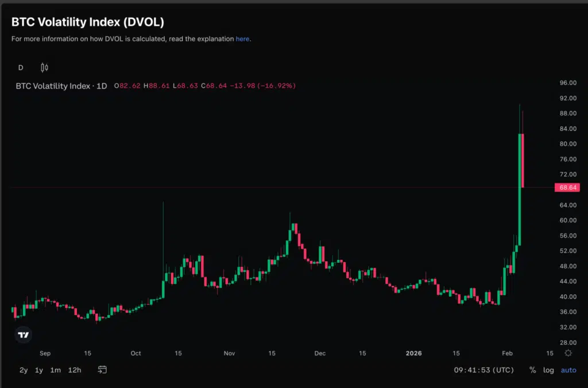The image size is (588, 388).
Task: Click the UTC clock display
Action: tap(484, 370)
